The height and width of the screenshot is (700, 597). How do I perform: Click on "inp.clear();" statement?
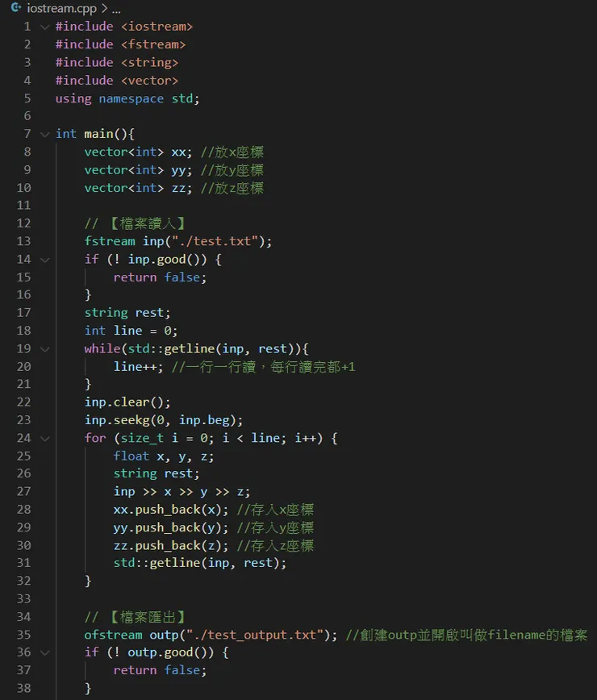[127, 402]
